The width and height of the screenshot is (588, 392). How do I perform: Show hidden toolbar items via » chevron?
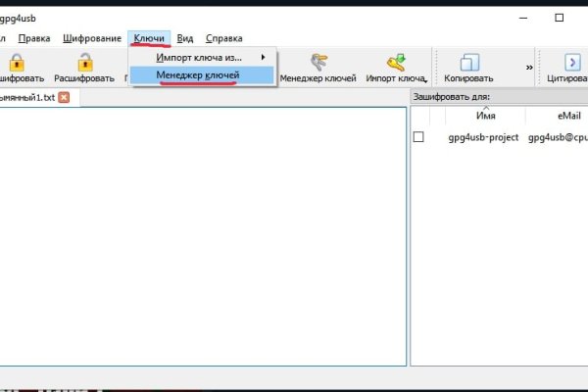529,68
